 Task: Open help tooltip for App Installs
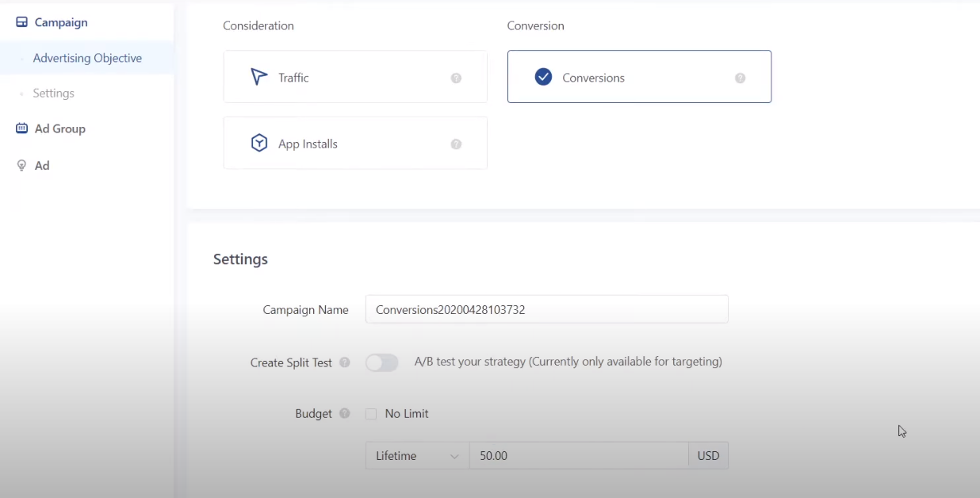(456, 144)
